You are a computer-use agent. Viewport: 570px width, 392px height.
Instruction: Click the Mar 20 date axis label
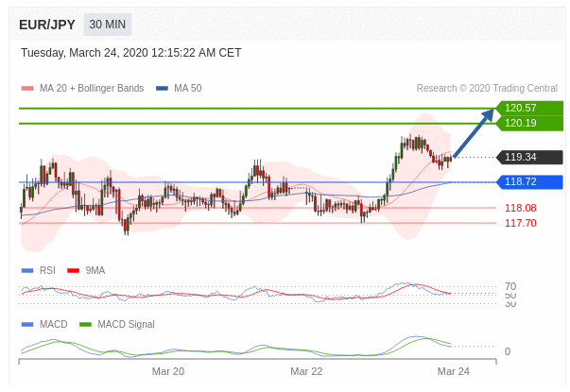click(168, 371)
